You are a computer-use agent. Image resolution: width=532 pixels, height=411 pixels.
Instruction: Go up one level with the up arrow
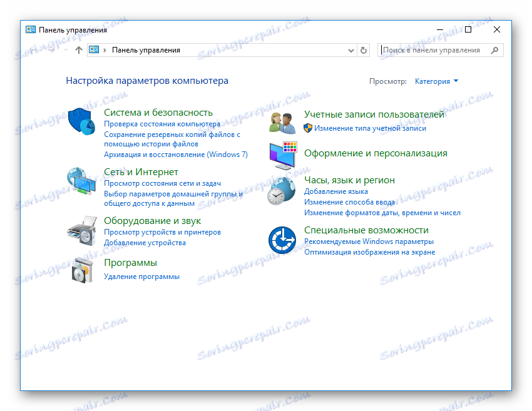click(x=79, y=50)
